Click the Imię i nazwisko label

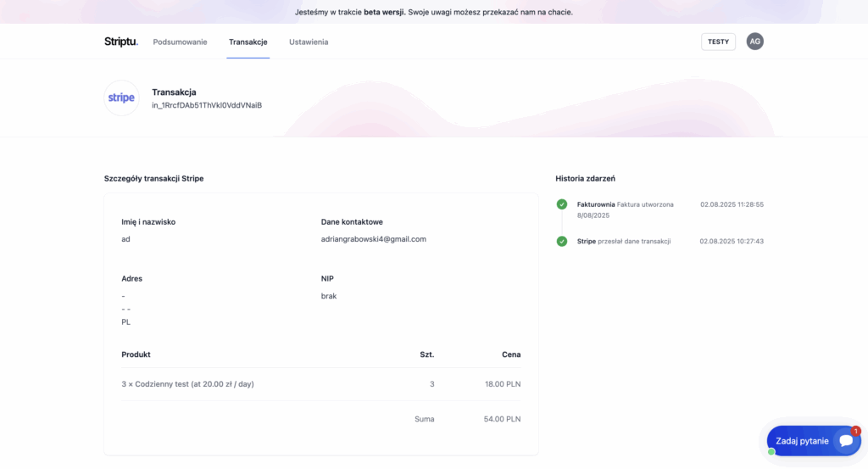pos(148,222)
